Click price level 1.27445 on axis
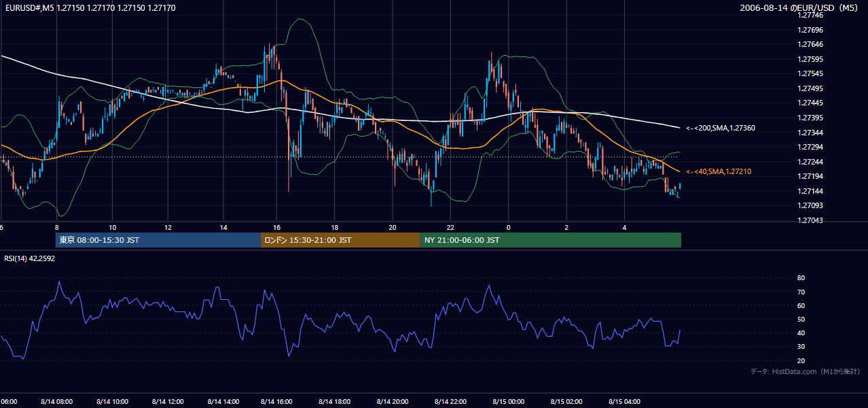This screenshot has height=408, width=868. point(810,103)
